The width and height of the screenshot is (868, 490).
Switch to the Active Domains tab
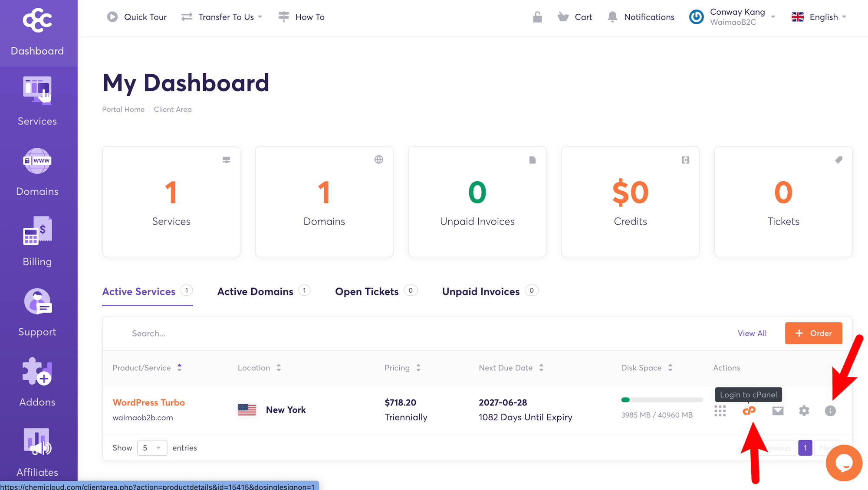tap(255, 291)
